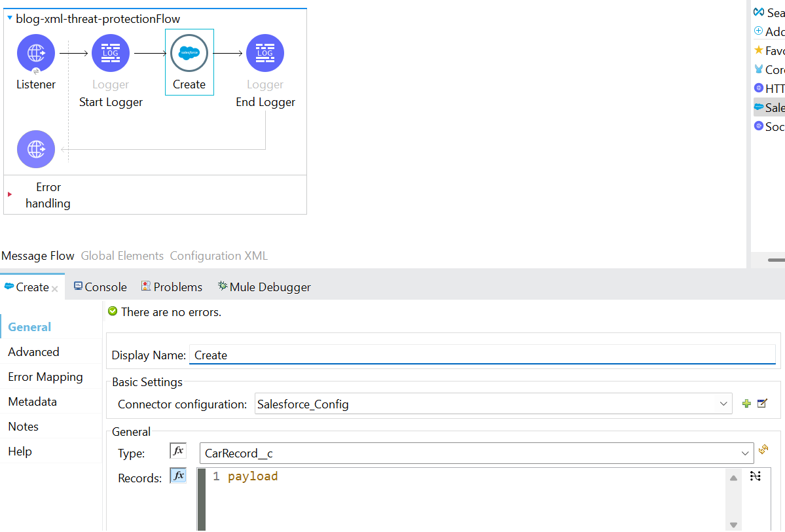Edit the Salesforce_Config with the edit icon
Screen dimensions: 785x532
761,404
